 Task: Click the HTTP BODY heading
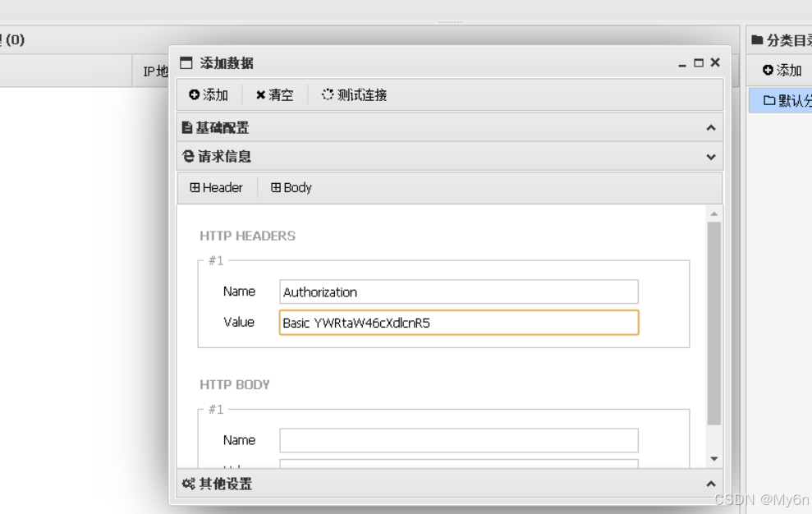235,385
